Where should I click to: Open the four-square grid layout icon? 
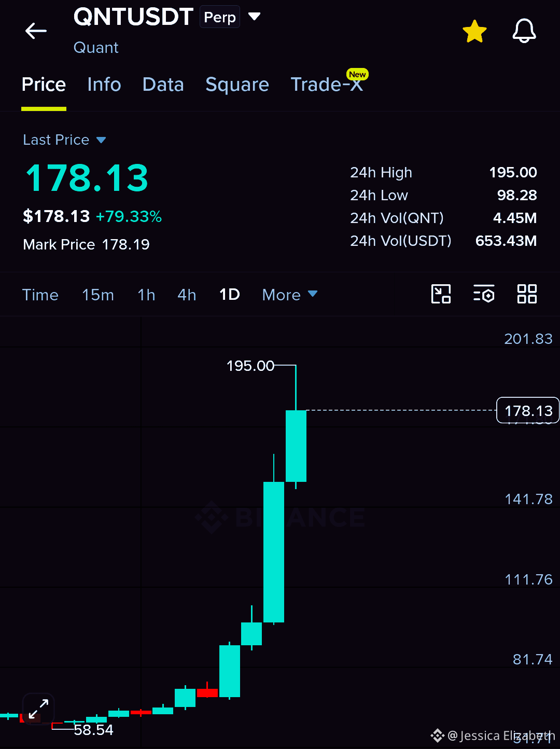(x=527, y=294)
